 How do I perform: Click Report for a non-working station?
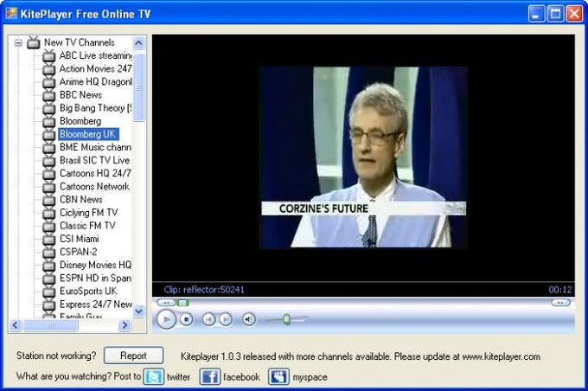pyautogui.click(x=133, y=356)
